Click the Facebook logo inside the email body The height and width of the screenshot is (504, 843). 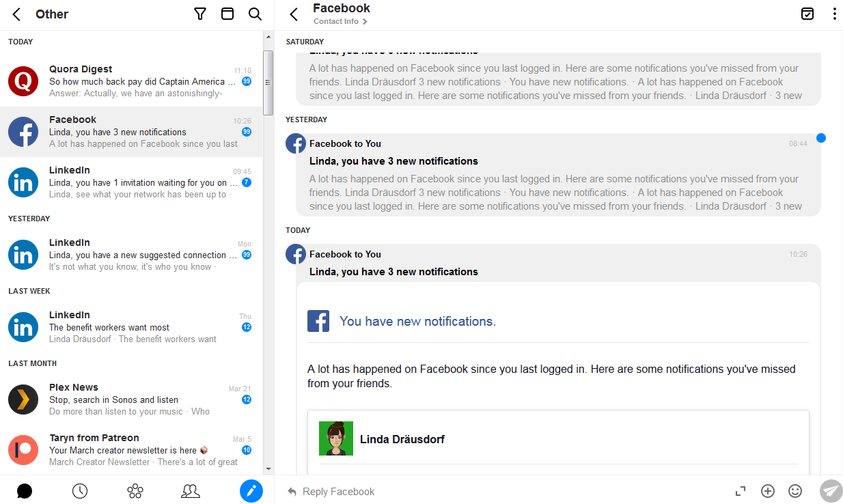[318, 321]
